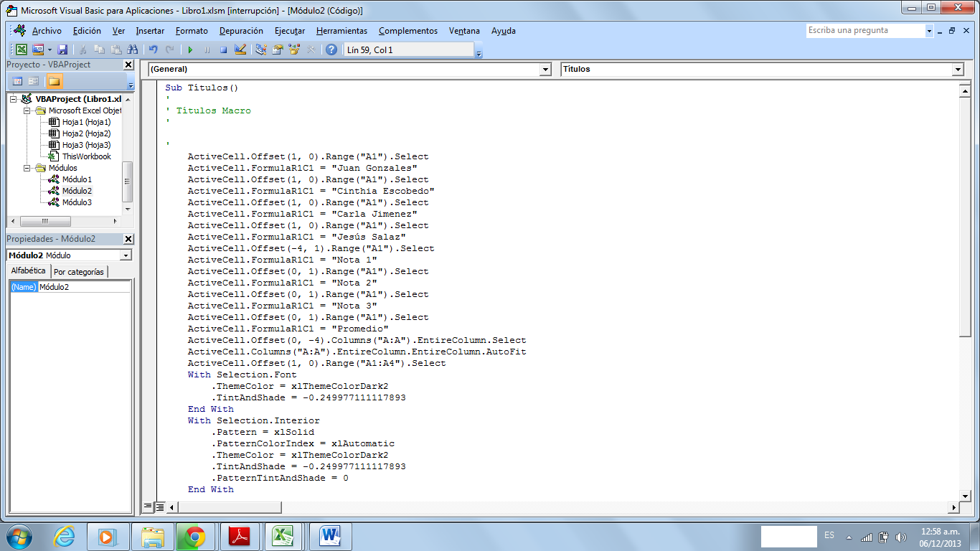Switch to the Por categorías tab
980x551 pixels.
point(79,272)
